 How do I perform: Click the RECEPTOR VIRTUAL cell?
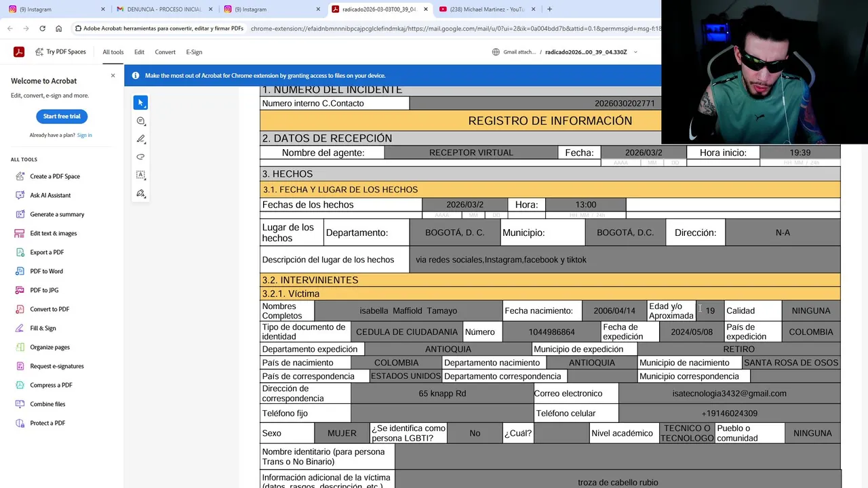click(471, 152)
